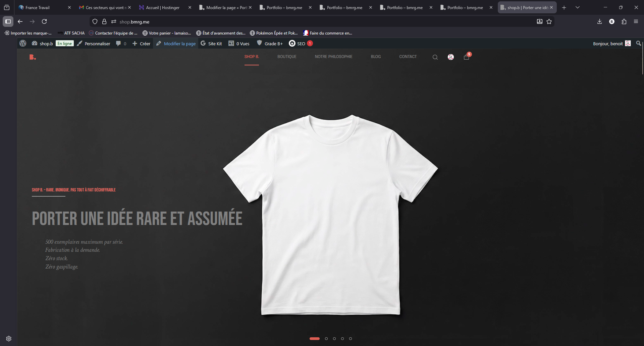
Task: Click the shop.bmrg.me address bar
Action: [302, 22]
